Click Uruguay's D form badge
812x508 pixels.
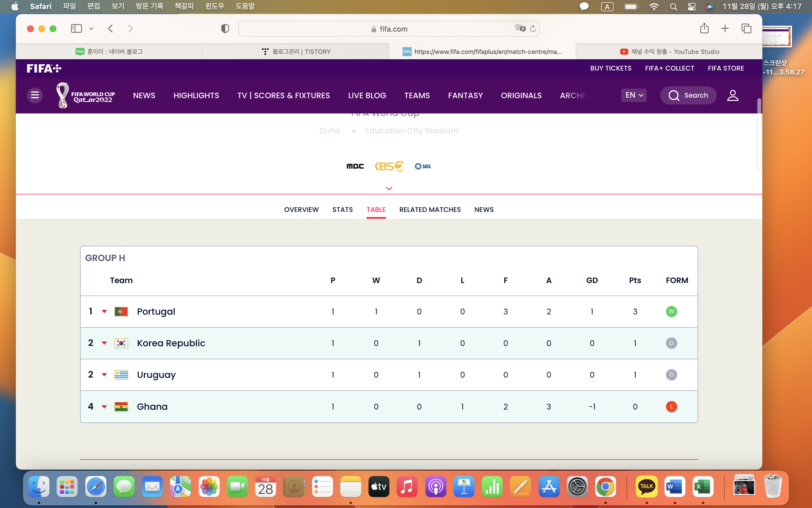pyautogui.click(x=671, y=375)
